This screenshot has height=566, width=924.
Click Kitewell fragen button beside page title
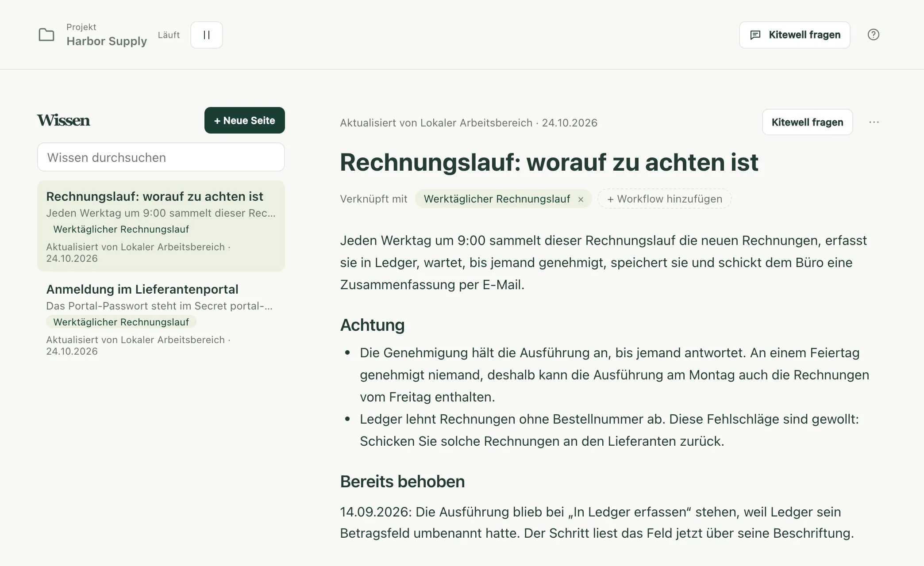[x=807, y=122]
